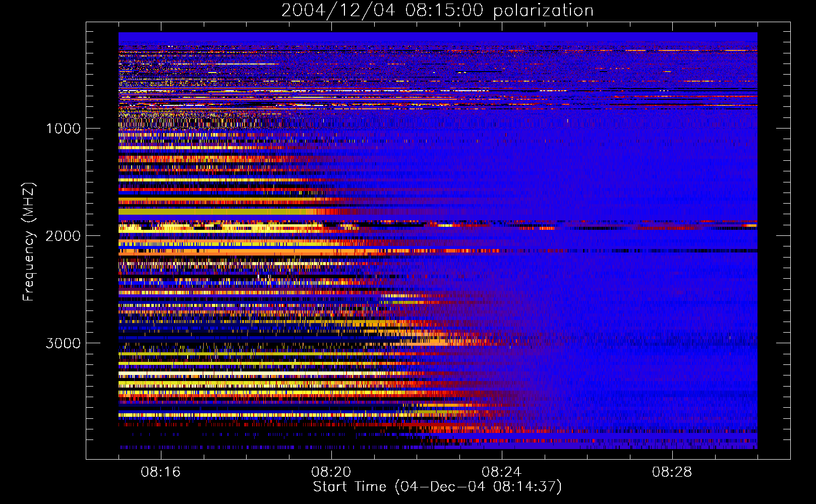Click the '2000' frequency axis label
Viewport: 816px width, 504px height.
[x=63, y=236]
